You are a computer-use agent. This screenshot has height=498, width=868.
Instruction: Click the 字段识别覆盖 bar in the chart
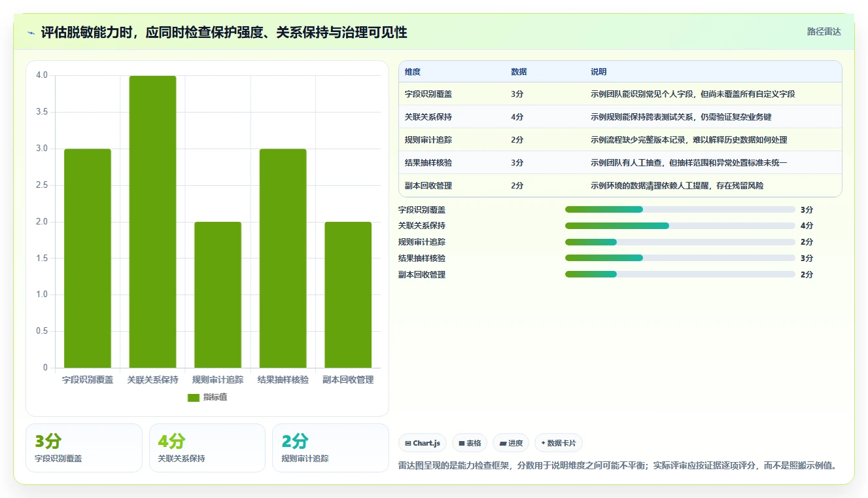(88, 258)
